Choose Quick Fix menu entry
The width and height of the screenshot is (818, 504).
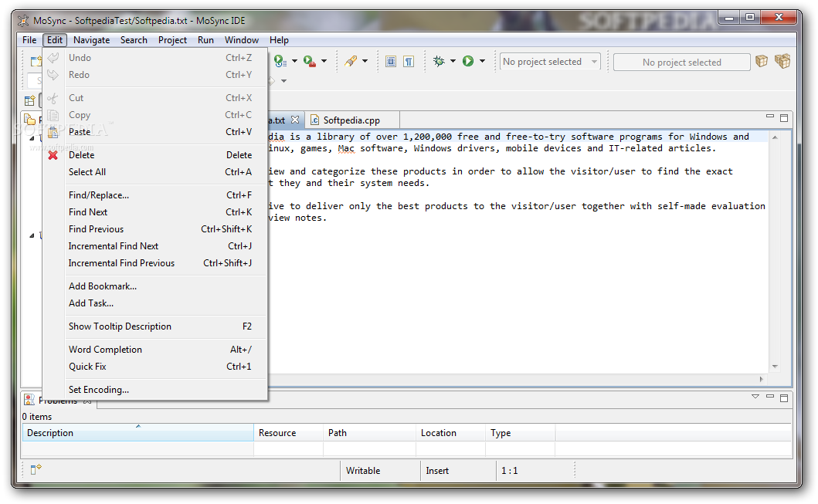coord(155,367)
